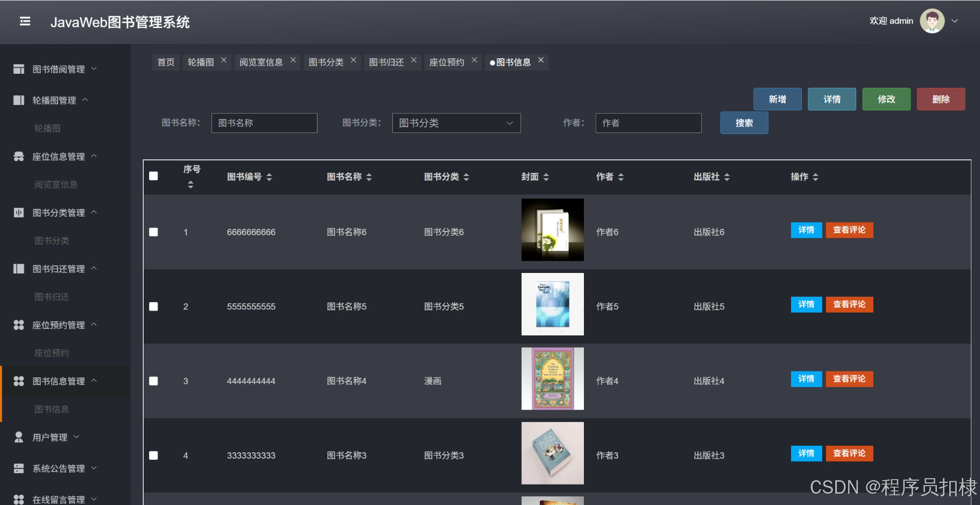Close the 图书归还 tab

point(414,60)
